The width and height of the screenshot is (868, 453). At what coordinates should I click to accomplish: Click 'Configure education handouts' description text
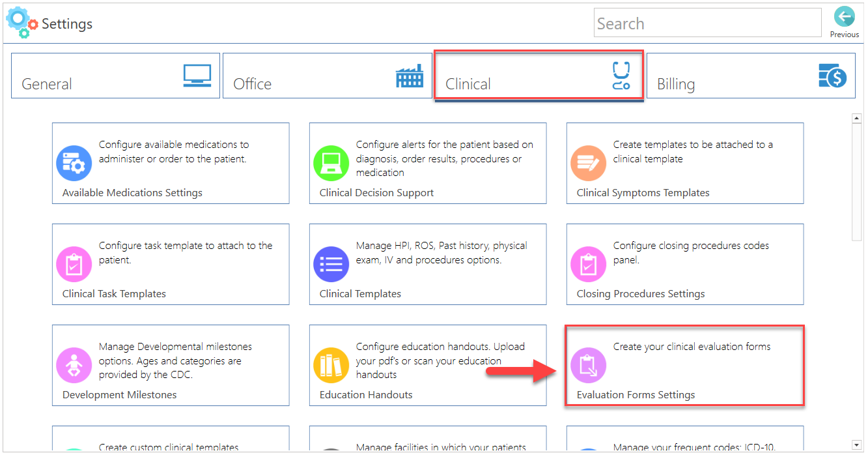pyautogui.click(x=440, y=360)
